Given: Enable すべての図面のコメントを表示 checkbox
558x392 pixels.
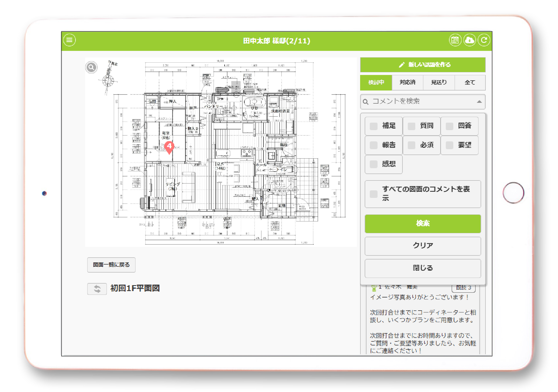Looking at the screenshot, I should [x=374, y=194].
